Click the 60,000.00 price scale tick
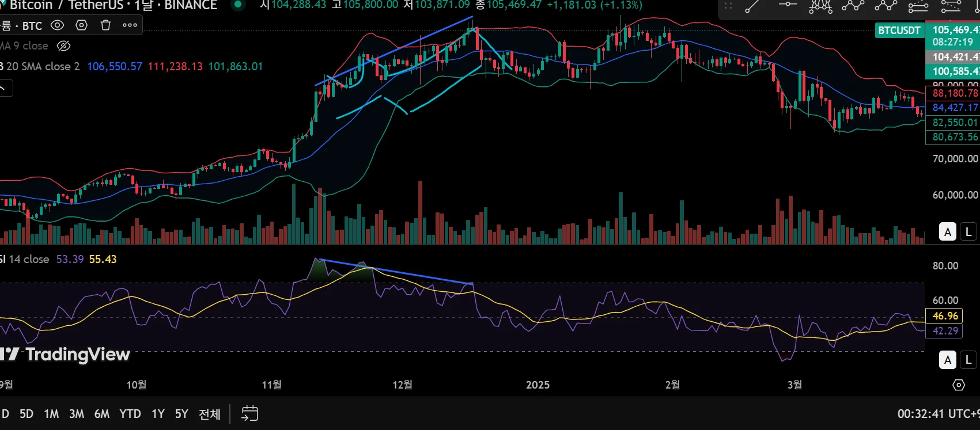 (955, 195)
